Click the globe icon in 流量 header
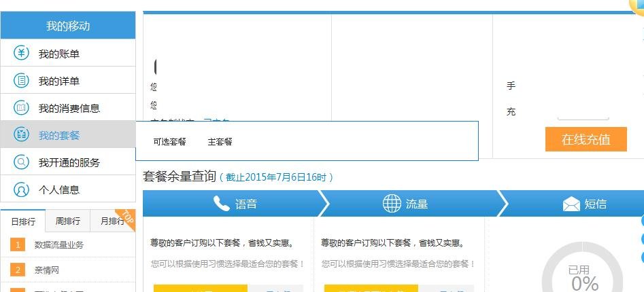The height and width of the screenshot is (292, 644). [392, 204]
